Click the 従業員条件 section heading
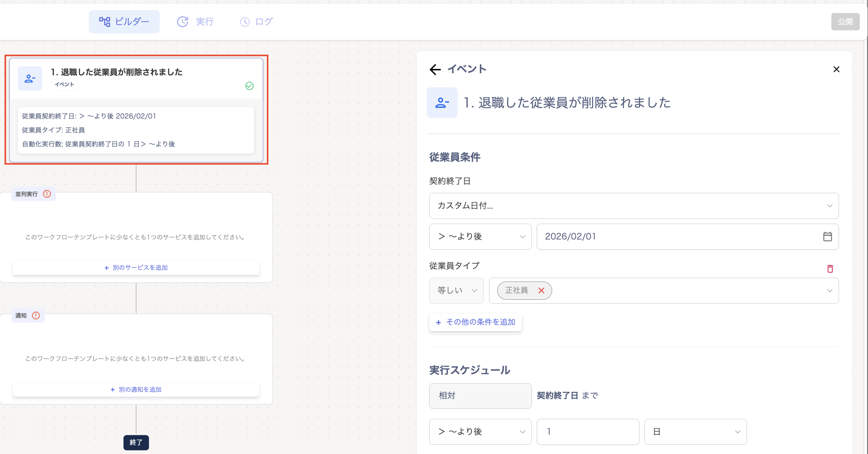The width and height of the screenshot is (868, 454). click(455, 158)
